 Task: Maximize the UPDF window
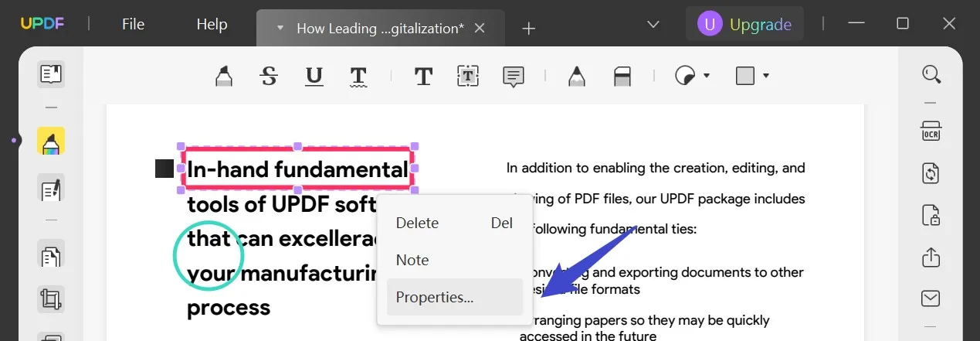coord(902,24)
